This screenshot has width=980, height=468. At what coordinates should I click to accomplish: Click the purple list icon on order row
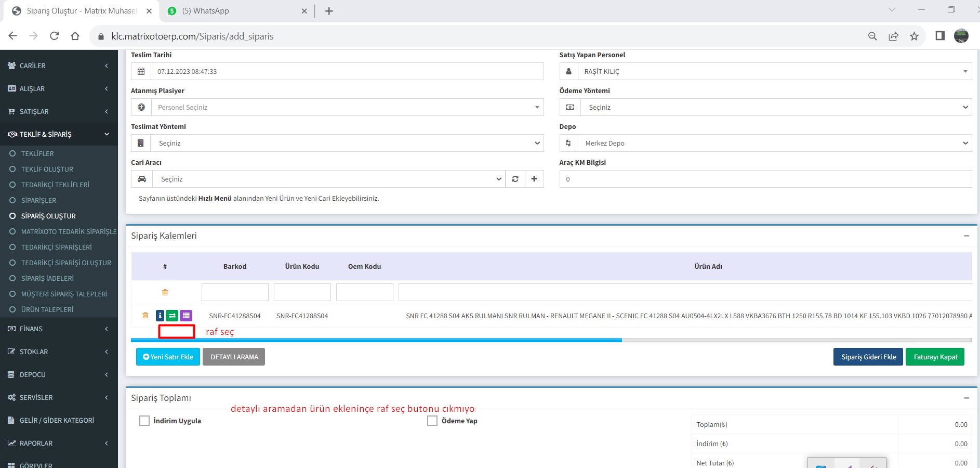[x=186, y=316]
